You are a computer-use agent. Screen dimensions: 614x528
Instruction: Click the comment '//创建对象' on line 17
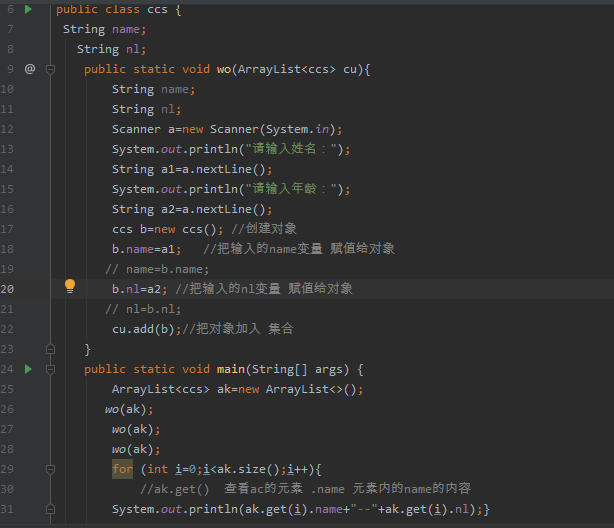point(264,229)
